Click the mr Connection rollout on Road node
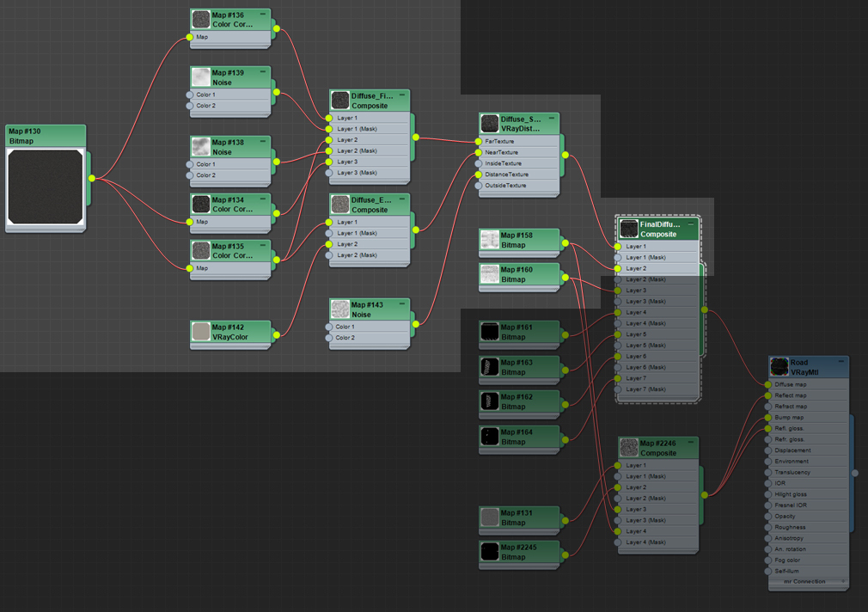 coord(808,582)
